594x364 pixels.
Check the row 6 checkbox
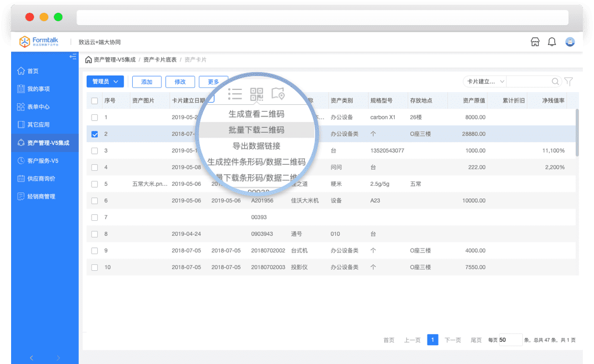coord(95,201)
